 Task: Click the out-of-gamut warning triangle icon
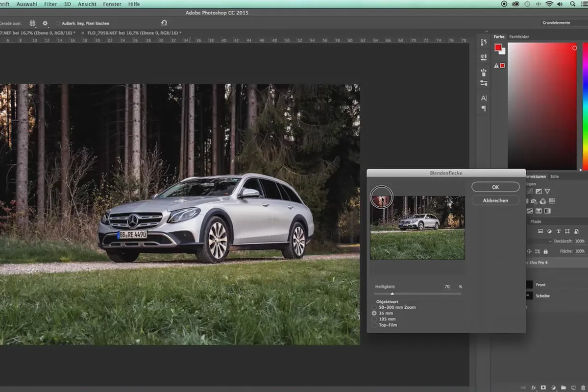496,65
